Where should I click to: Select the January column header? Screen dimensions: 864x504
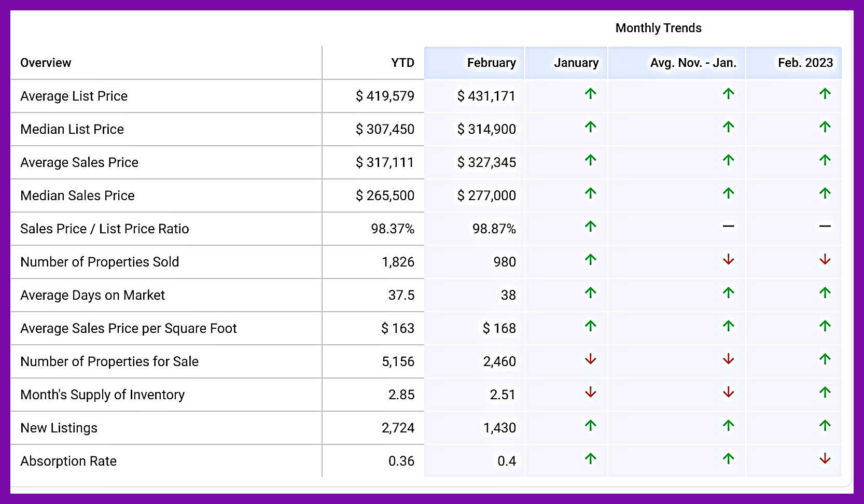click(x=576, y=63)
